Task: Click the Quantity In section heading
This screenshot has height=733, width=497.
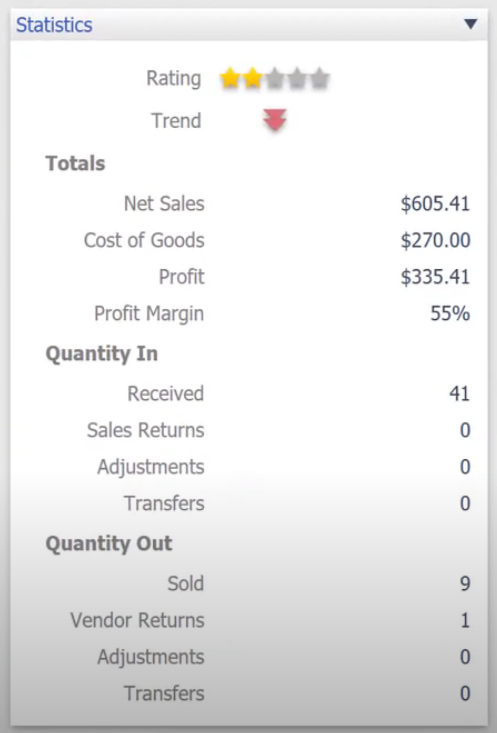Action: click(101, 354)
